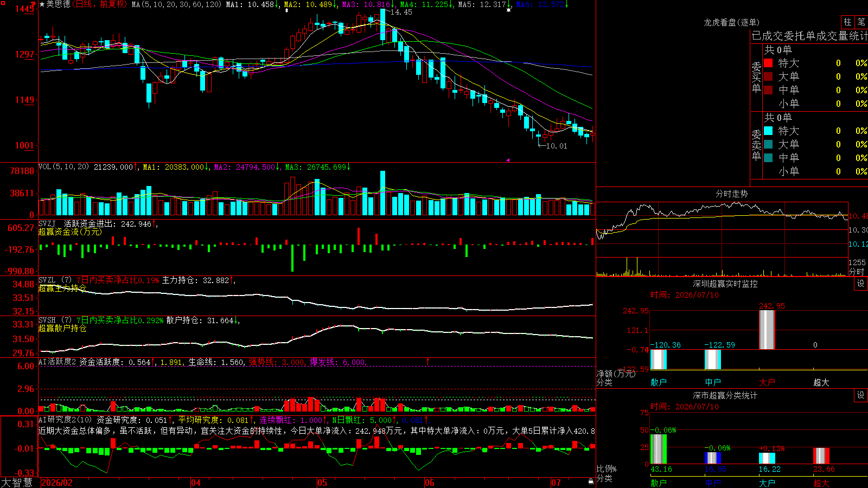Click the magenta MA3: 10.816 value

coord(366,4)
